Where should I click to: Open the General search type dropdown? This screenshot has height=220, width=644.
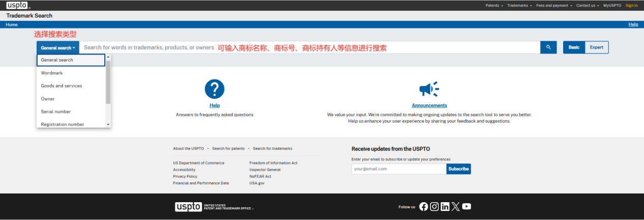(x=58, y=48)
